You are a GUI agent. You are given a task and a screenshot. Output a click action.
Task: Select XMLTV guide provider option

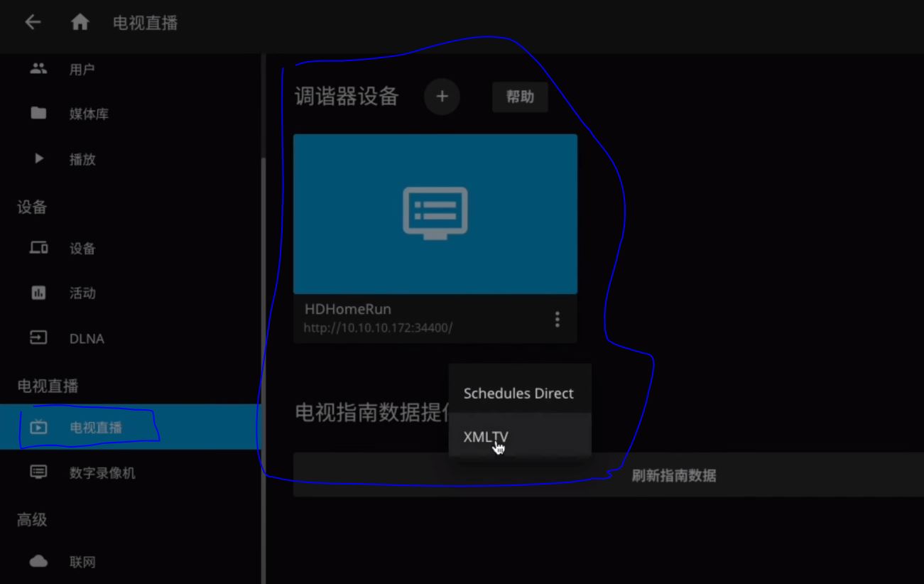pyautogui.click(x=486, y=438)
